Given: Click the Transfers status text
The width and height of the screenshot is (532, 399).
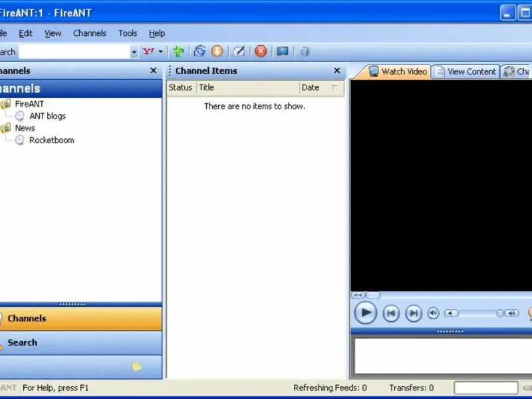Looking at the screenshot, I should (412, 388).
